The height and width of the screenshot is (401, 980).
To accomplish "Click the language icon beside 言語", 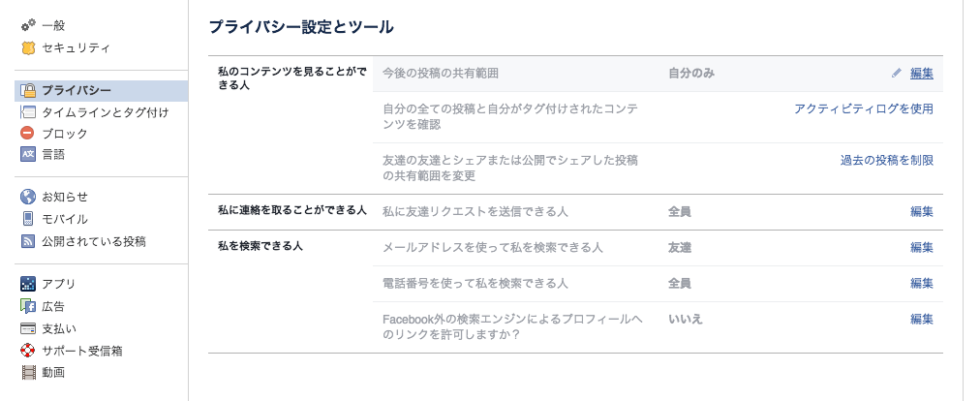I will (28, 154).
